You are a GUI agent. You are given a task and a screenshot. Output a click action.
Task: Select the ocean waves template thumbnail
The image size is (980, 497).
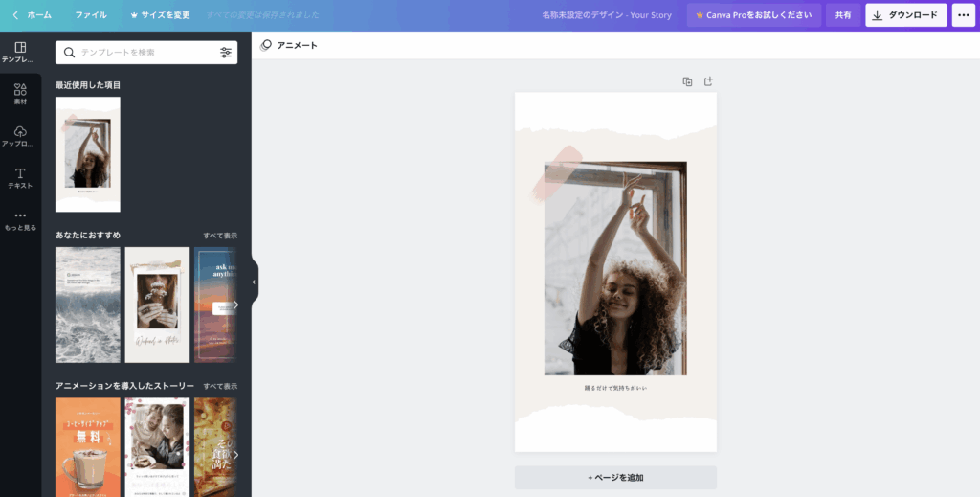pyautogui.click(x=88, y=305)
